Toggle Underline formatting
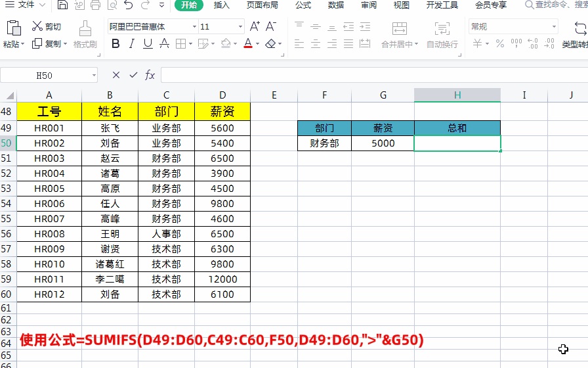Image resolution: width=588 pixels, height=368 pixels. (x=148, y=44)
